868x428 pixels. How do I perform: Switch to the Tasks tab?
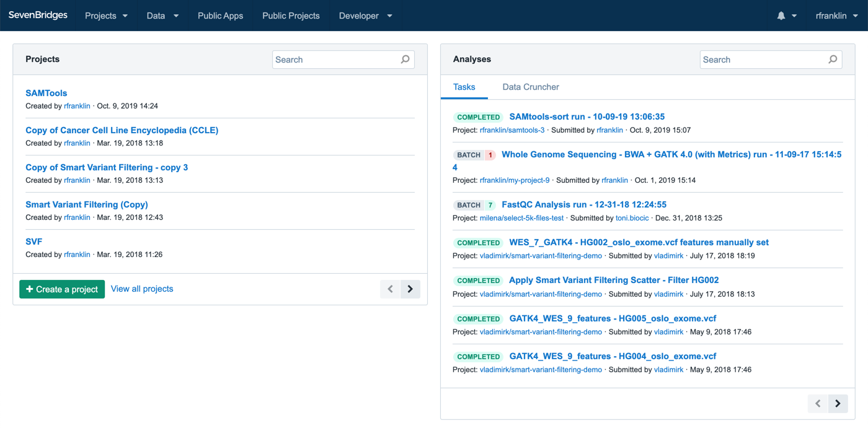464,87
